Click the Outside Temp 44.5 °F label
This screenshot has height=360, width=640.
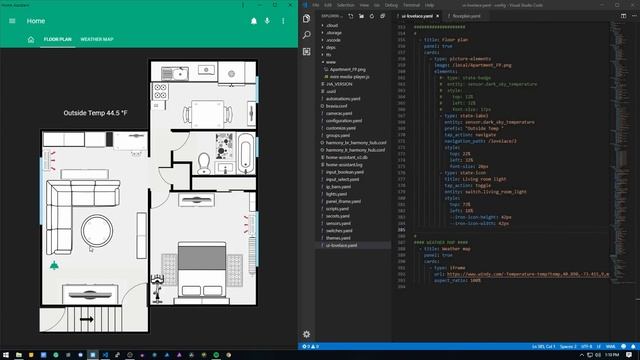click(96, 113)
